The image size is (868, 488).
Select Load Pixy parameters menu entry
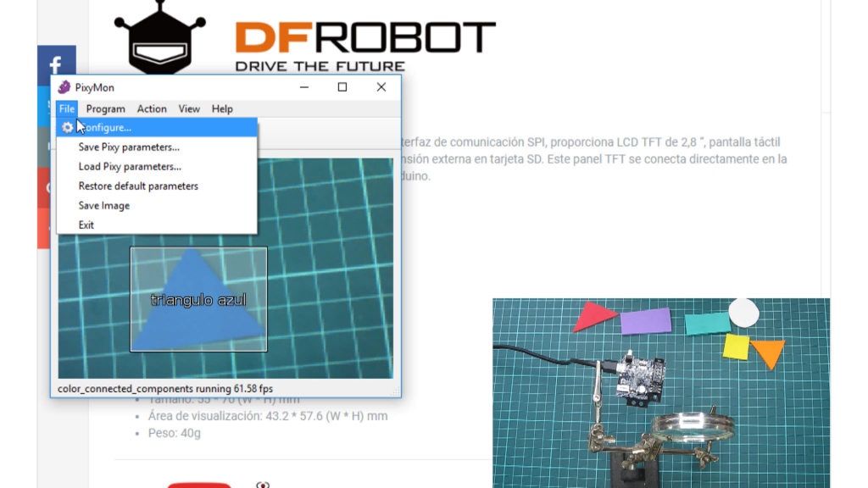tap(130, 167)
